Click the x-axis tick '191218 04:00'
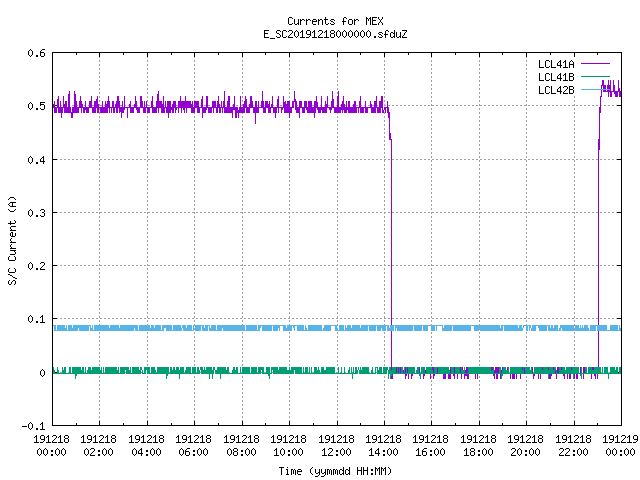The width and height of the screenshot is (640, 480). point(147,446)
